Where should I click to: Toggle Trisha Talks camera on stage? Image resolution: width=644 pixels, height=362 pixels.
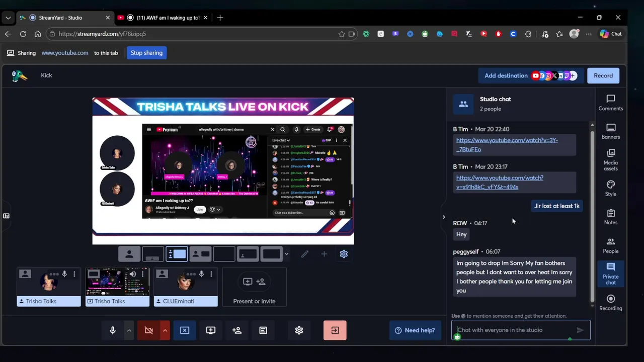[25, 274]
